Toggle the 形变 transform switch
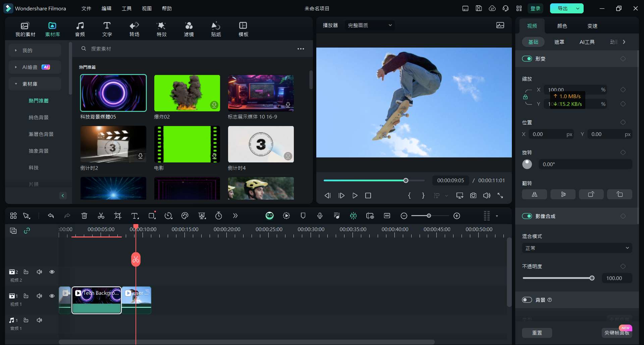 point(527,59)
